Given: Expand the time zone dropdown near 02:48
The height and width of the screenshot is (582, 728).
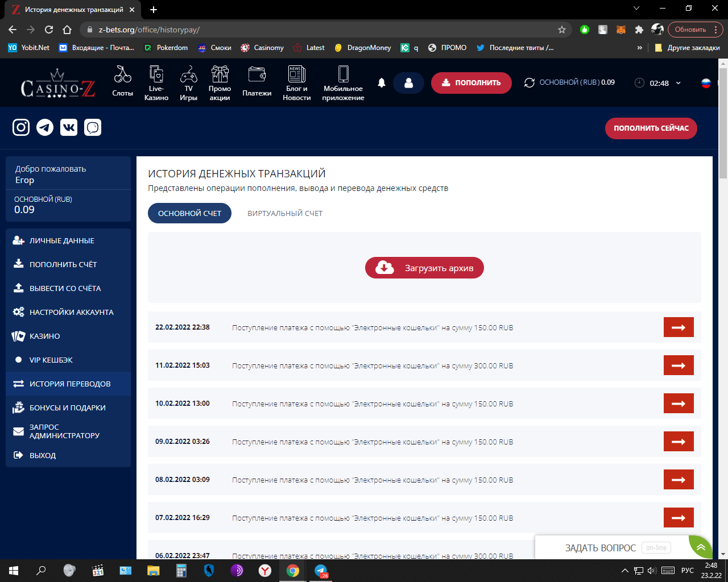Looking at the screenshot, I should click(x=678, y=83).
